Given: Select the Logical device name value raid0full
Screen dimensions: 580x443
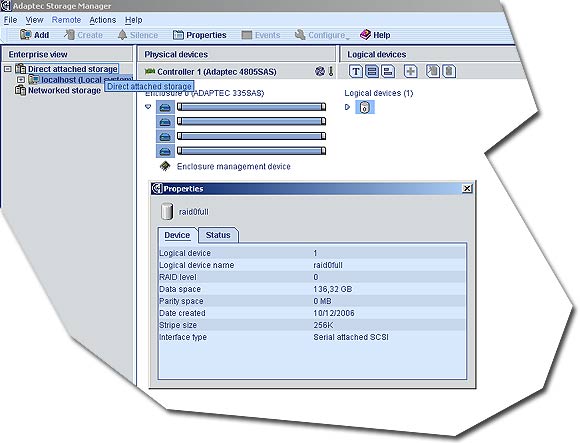Looking at the screenshot, I should tap(328, 265).
